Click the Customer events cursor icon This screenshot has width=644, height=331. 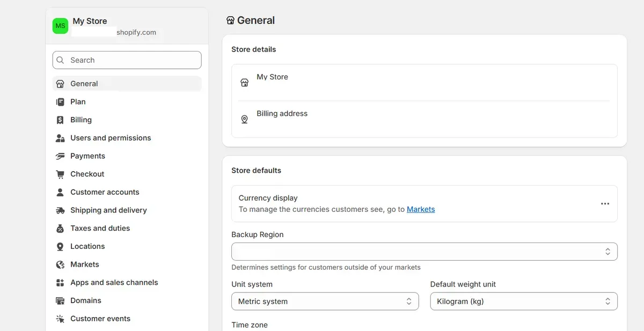[60, 319]
